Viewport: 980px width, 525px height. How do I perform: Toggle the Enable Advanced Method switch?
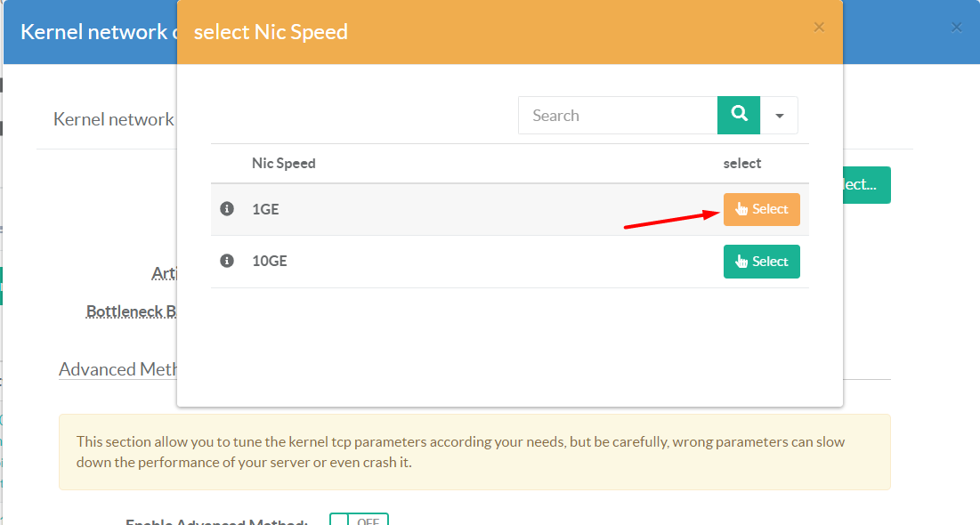point(359,520)
